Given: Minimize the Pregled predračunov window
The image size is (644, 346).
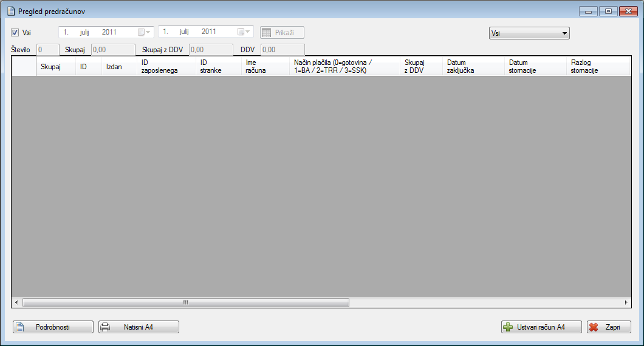Looking at the screenshot, I should point(588,12).
